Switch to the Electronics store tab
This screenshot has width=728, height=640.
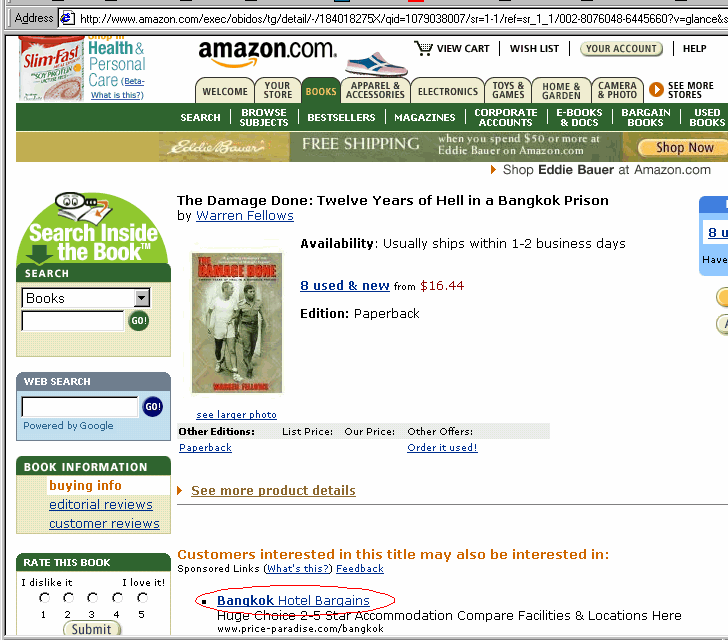pyautogui.click(x=448, y=91)
